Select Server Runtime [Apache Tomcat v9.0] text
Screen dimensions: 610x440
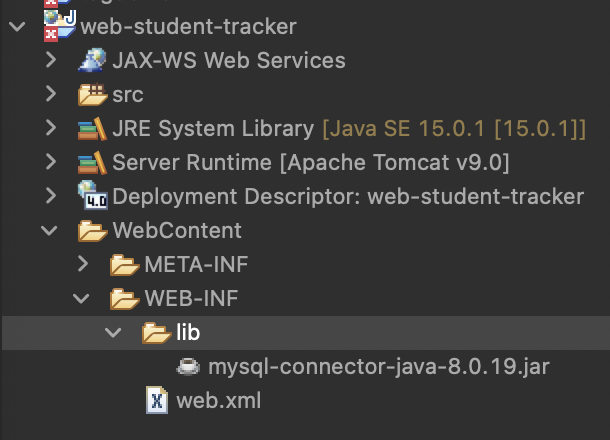(x=311, y=162)
